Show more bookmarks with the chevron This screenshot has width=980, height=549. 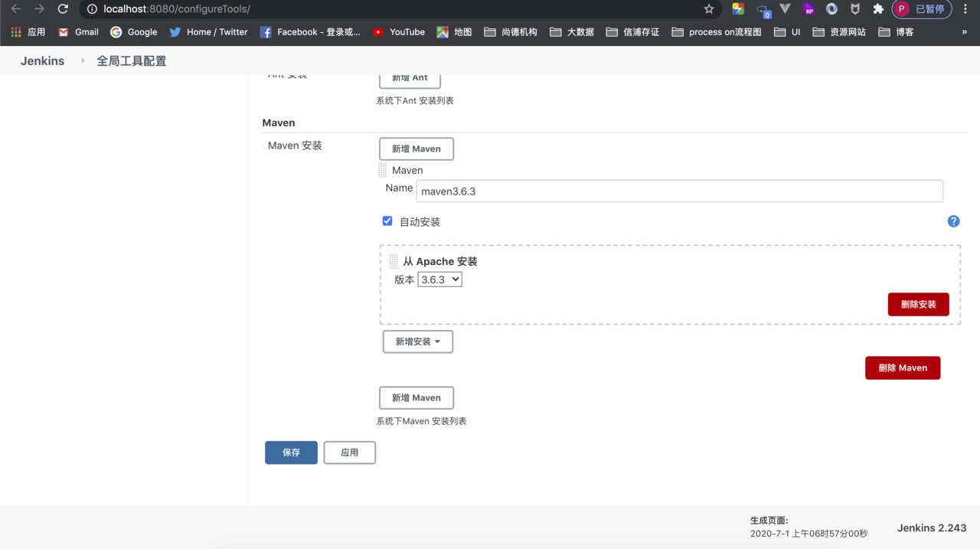(x=964, y=32)
